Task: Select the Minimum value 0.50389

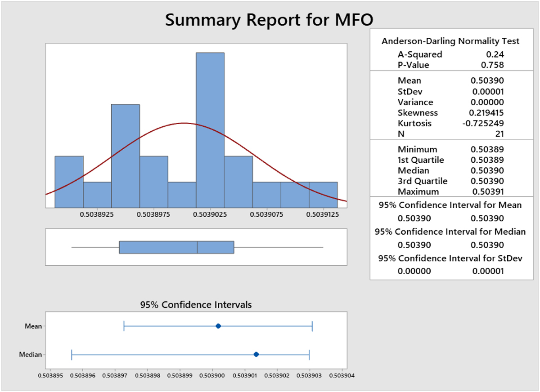Action: [487, 149]
